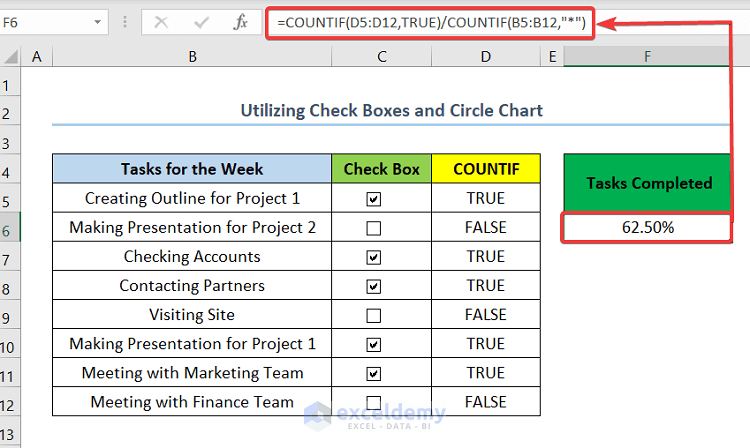Select column F header

(647, 57)
